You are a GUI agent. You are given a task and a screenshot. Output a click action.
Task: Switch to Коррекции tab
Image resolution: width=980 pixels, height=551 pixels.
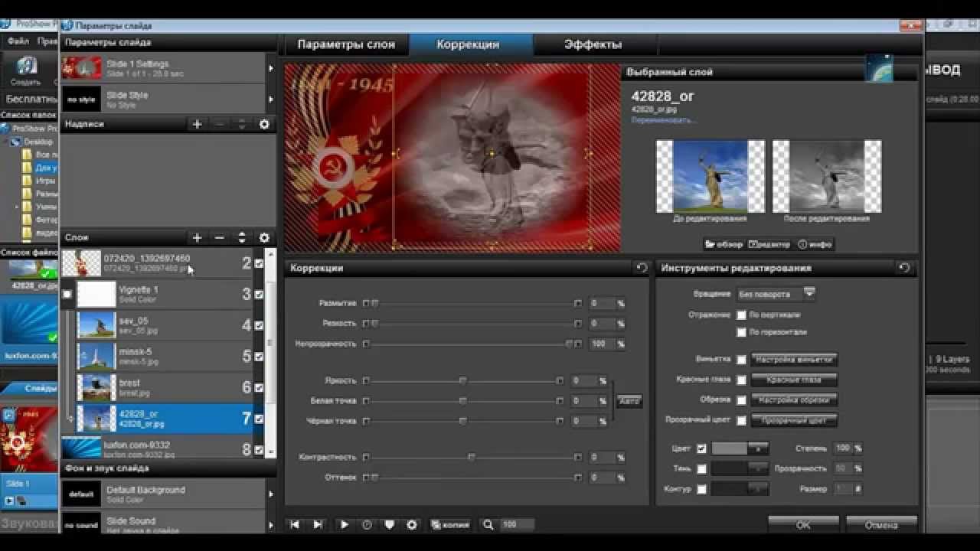tap(468, 44)
